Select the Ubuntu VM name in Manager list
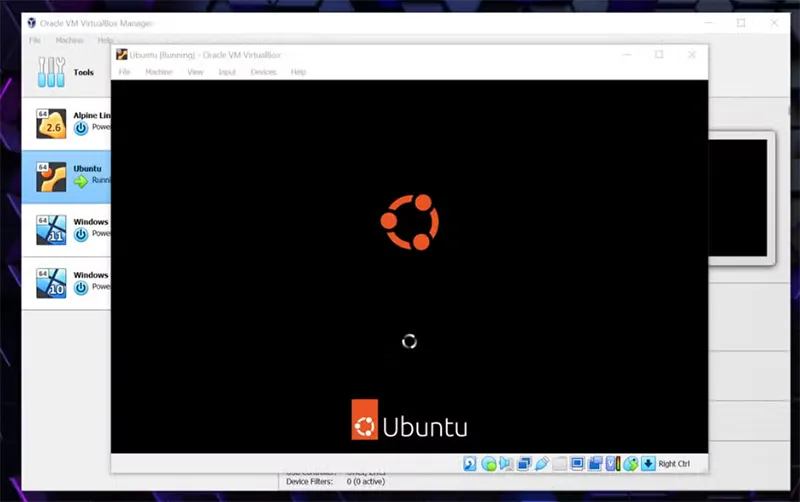 click(87, 168)
